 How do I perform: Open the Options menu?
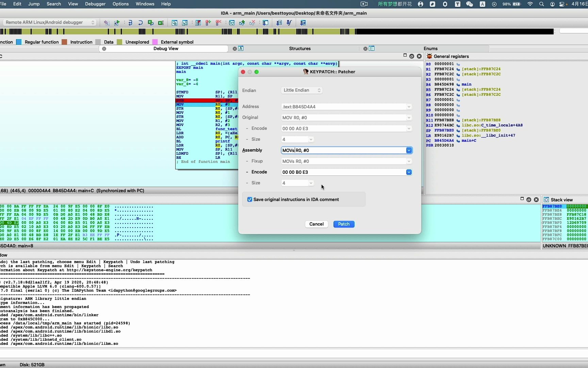click(x=120, y=4)
